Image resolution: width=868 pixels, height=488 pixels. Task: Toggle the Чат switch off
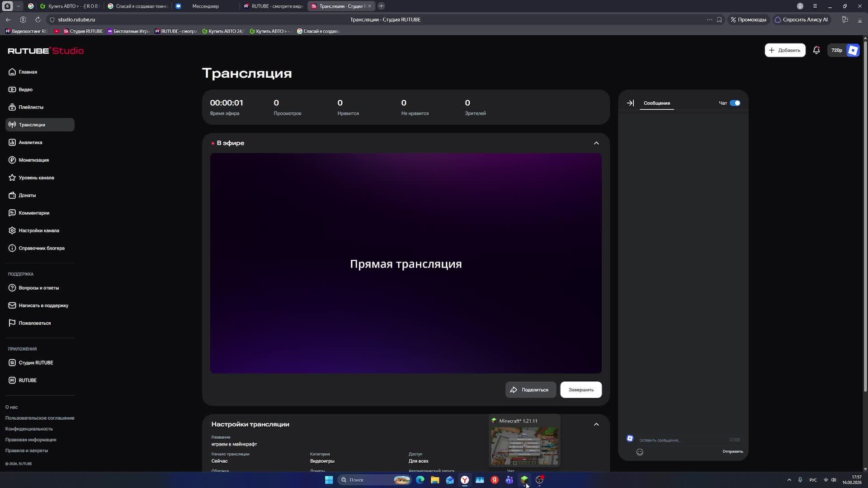[x=735, y=103]
